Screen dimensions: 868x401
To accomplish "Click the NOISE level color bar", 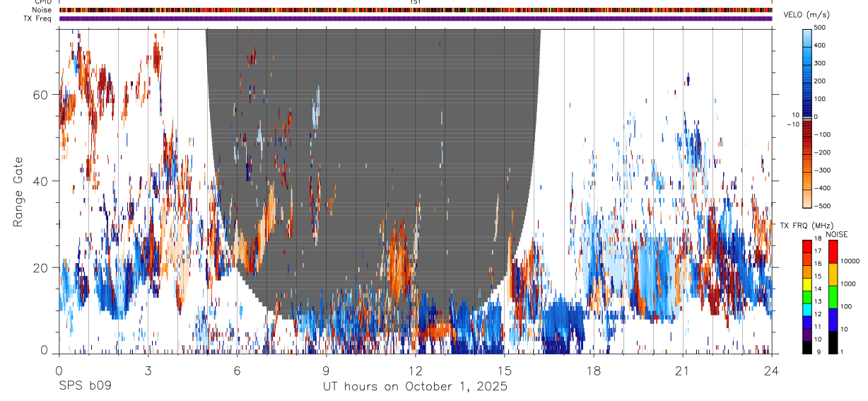I will [x=833, y=296].
